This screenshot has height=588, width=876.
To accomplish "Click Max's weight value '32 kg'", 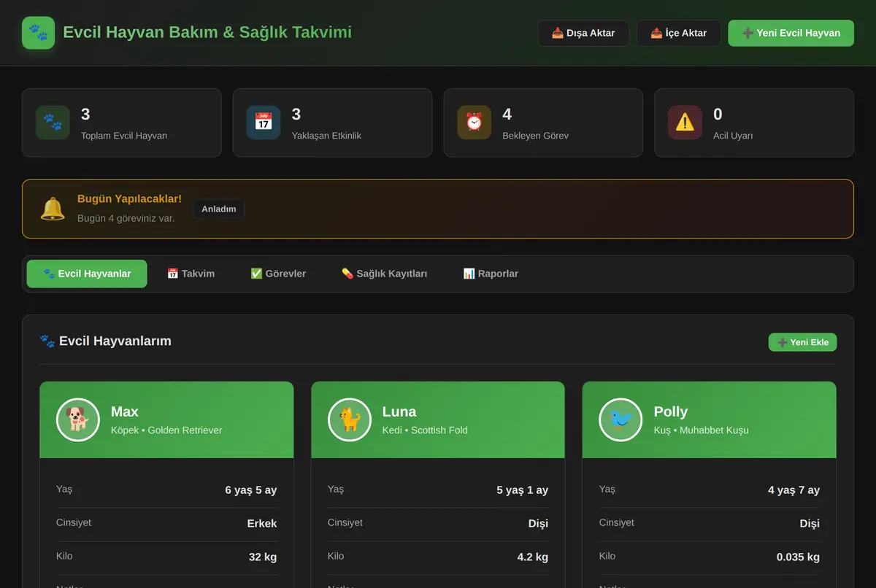I will [x=263, y=557].
